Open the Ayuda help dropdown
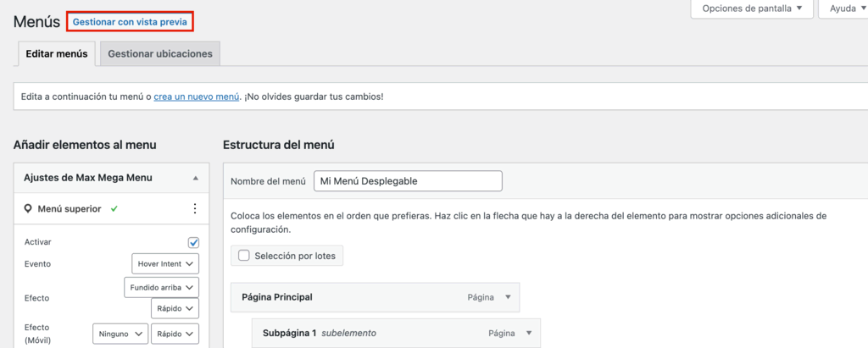 coord(842,8)
